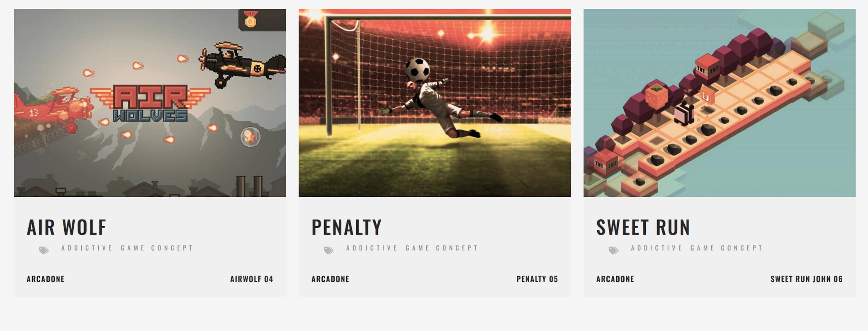Click ARCADONE under the Sweet Run card
The width and height of the screenshot is (868, 331).
coord(615,279)
